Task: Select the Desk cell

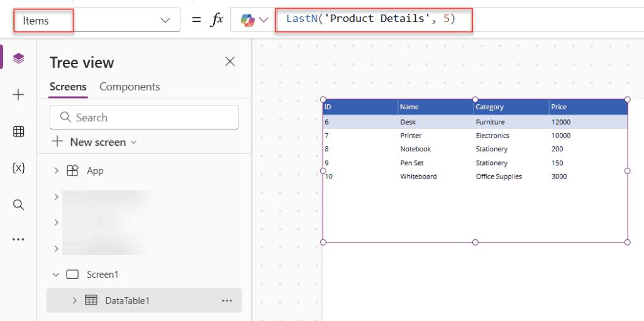Action: coord(408,122)
